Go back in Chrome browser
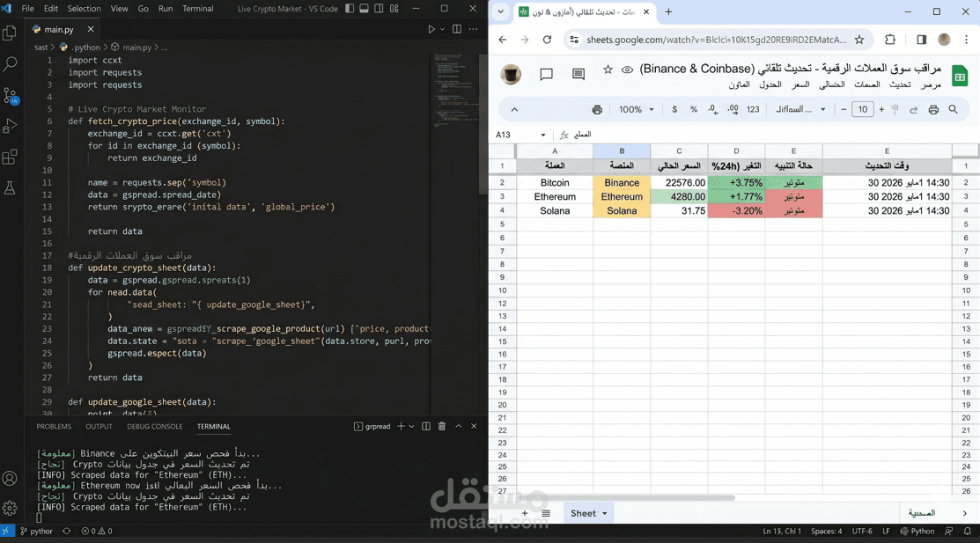This screenshot has width=980, height=543. tap(503, 40)
